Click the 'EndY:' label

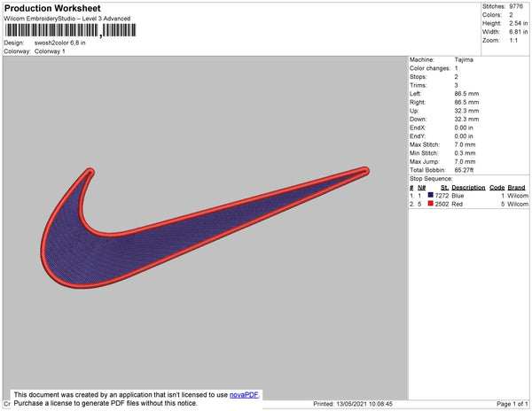point(418,136)
